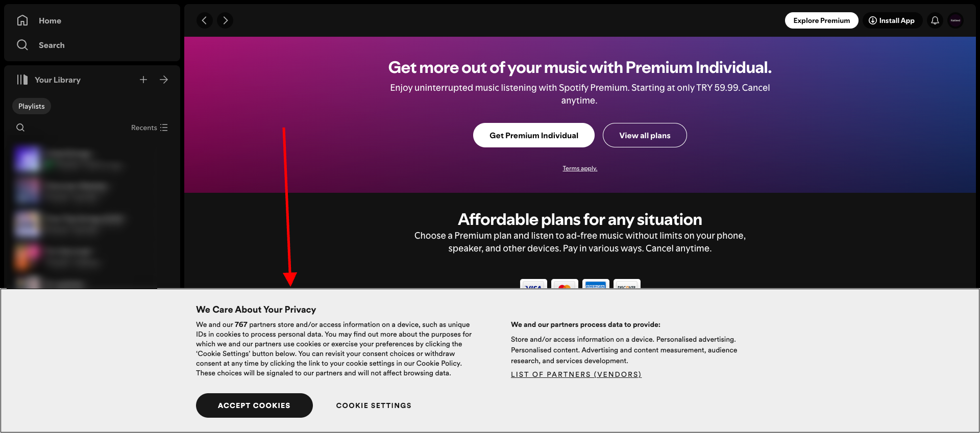Open the Home navigation icon
This screenshot has height=433, width=980.
coord(22,20)
